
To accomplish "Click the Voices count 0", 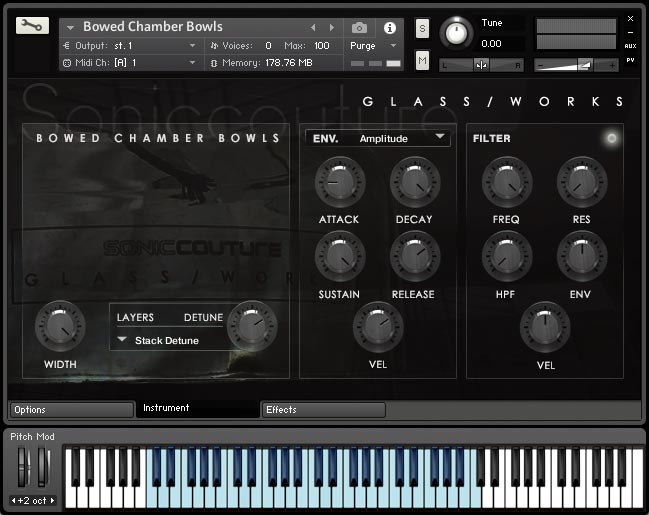I will point(268,46).
